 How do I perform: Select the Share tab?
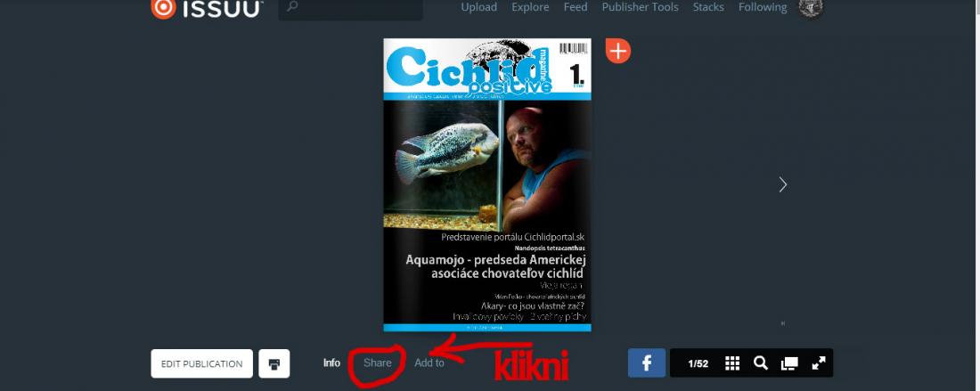pyautogui.click(x=378, y=362)
